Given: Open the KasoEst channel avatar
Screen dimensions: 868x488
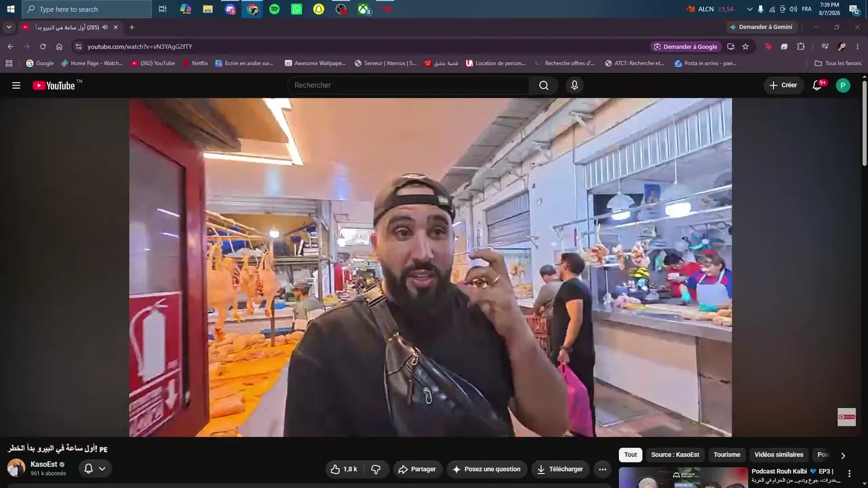Looking at the screenshot, I should (16, 468).
